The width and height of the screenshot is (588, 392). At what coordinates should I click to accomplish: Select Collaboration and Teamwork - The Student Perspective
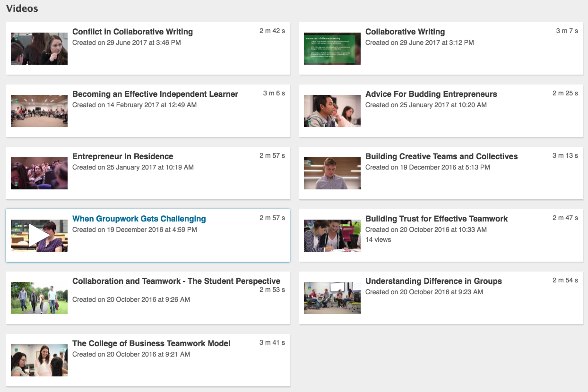point(176,281)
